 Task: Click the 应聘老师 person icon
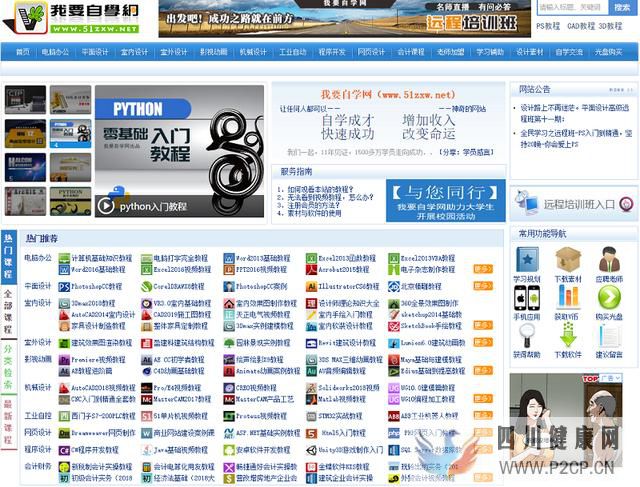(x=609, y=260)
